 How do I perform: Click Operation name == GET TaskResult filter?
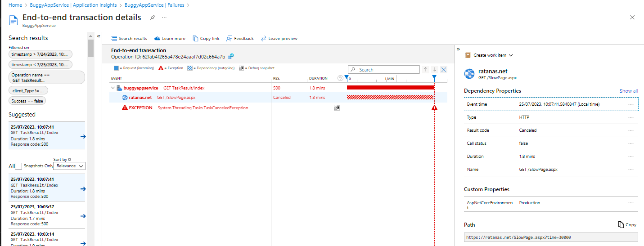point(47,77)
